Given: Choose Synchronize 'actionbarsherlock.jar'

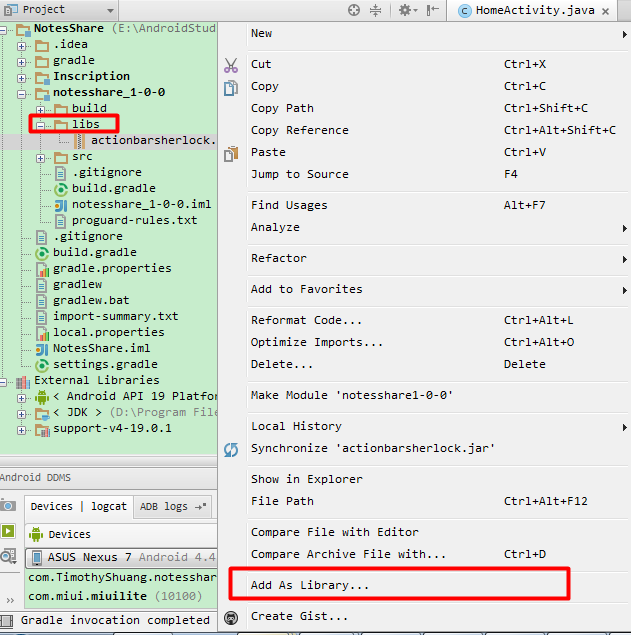Looking at the screenshot, I should pos(439,448).
